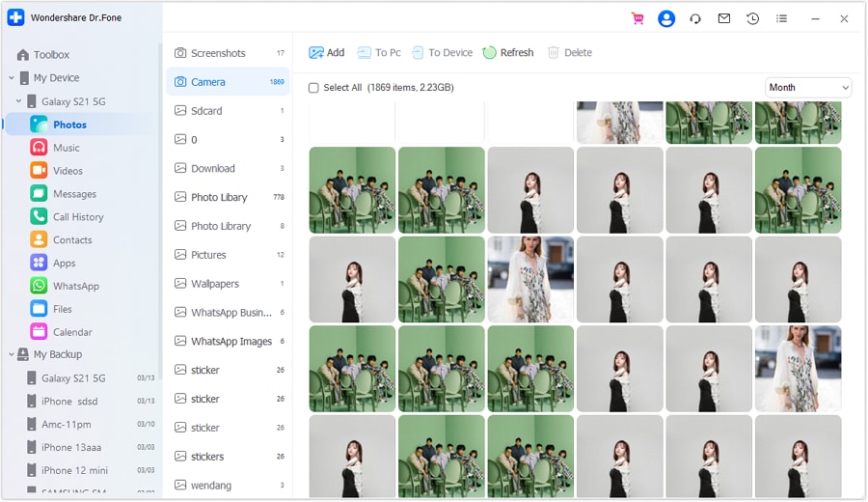Open the Pictures album

coord(229,255)
